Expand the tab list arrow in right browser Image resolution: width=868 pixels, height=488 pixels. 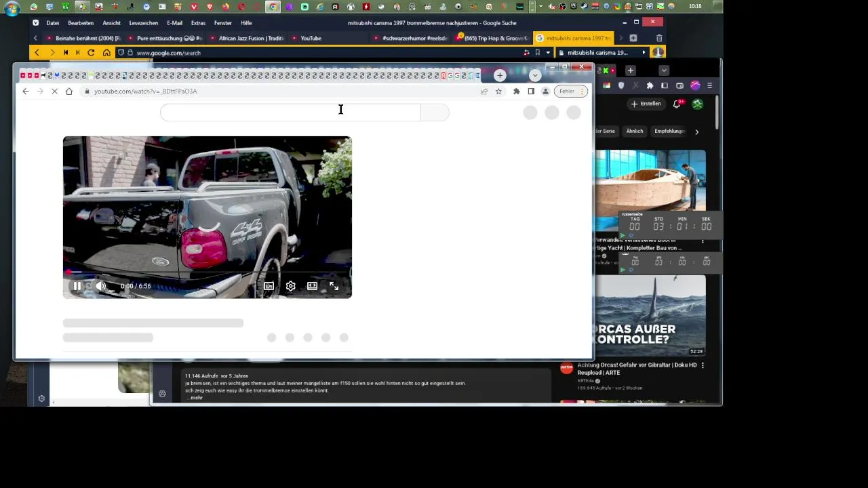pos(664,70)
